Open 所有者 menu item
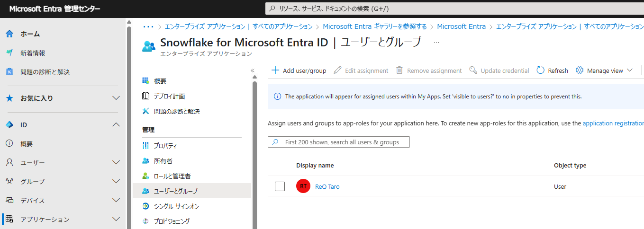Image resolution: width=644 pixels, height=229 pixels. click(191, 161)
